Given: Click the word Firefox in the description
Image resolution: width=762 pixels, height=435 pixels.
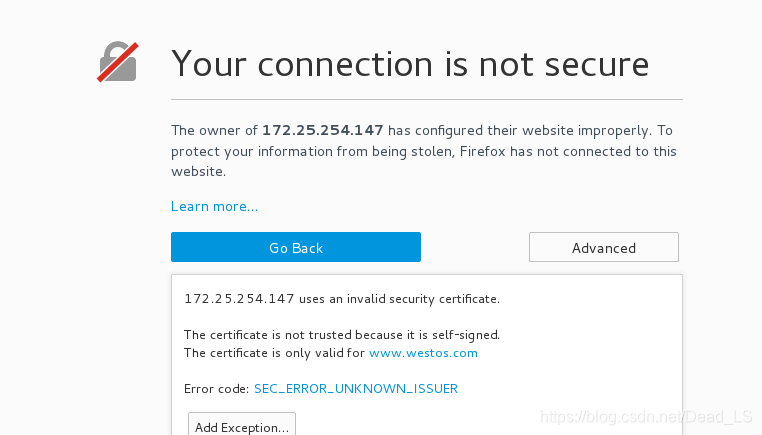Looking at the screenshot, I should coord(483,152).
